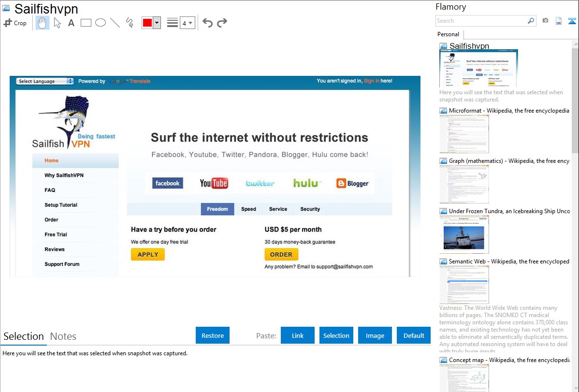Select the Crop tool
The width and height of the screenshot is (579, 392).
click(x=15, y=23)
